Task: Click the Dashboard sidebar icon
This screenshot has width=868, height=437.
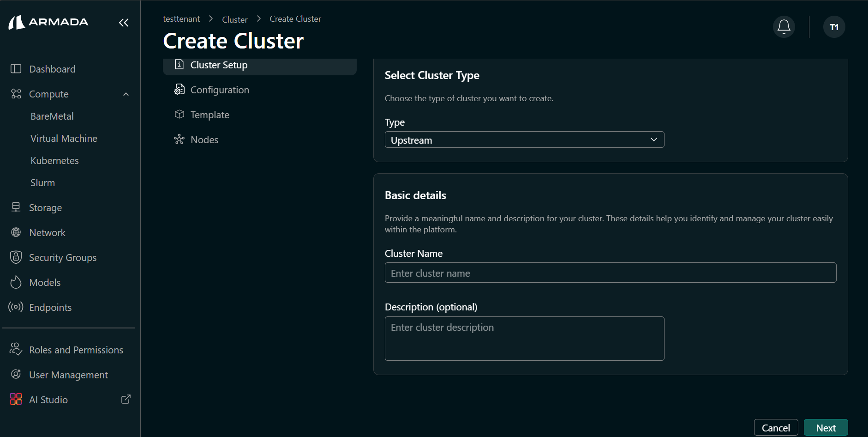Action: 16,68
